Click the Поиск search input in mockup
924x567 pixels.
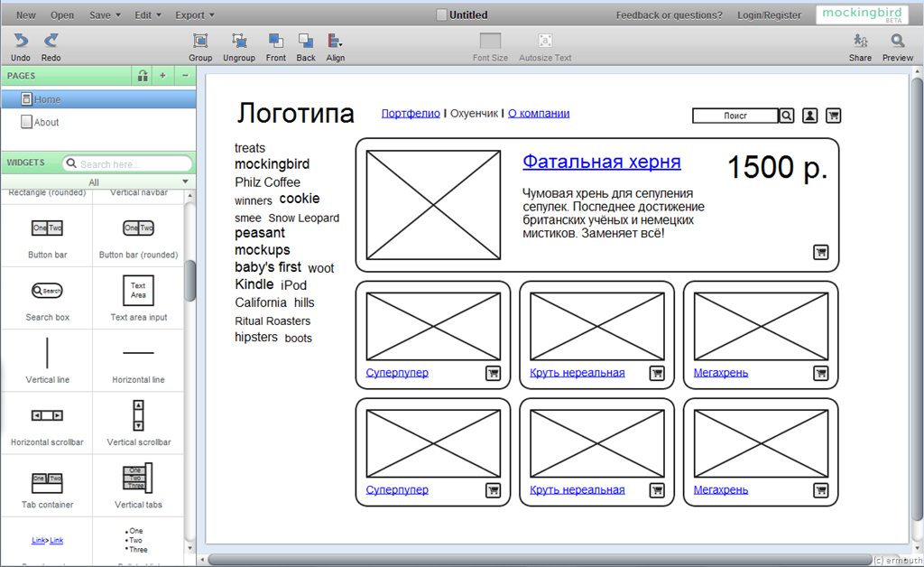click(x=735, y=116)
